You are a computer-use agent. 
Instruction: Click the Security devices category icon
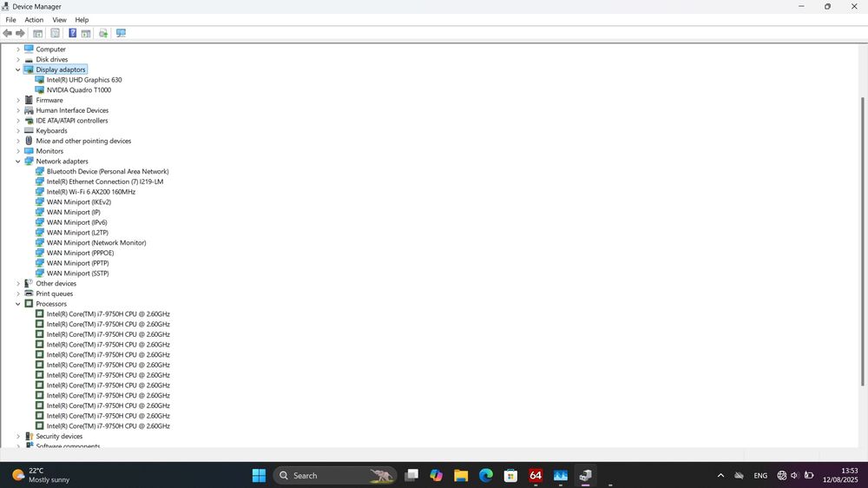29,436
